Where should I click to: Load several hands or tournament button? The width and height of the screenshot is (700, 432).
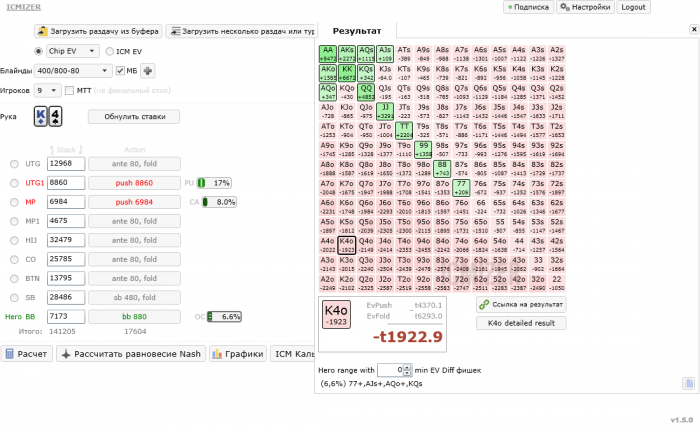tap(242, 31)
